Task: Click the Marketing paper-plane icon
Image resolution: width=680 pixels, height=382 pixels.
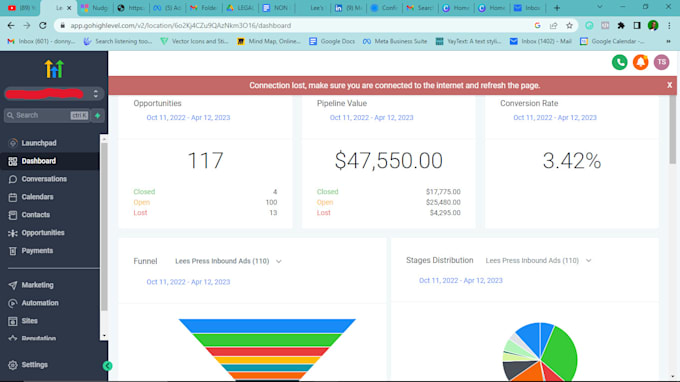Action: [13, 285]
